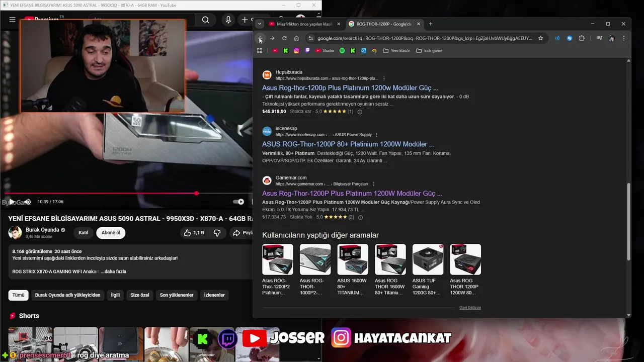The image size is (644, 362).
Task: Expand description with ...daha fazla
Action: (113, 271)
